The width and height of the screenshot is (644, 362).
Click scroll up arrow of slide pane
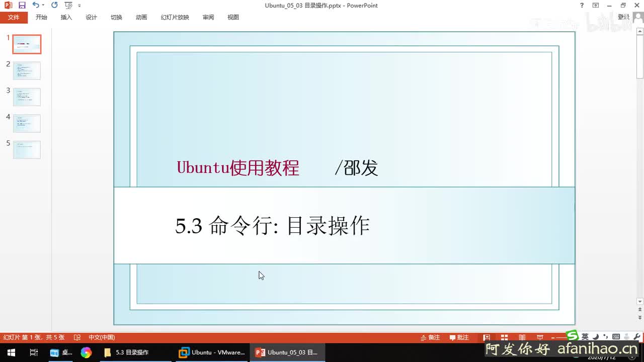point(640,32)
